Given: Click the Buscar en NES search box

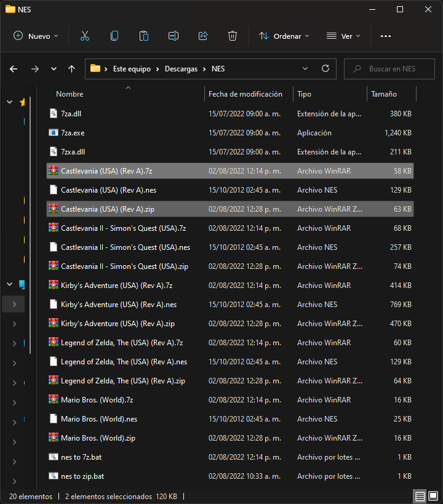Looking at the screenshot, I should coord(389,69).
